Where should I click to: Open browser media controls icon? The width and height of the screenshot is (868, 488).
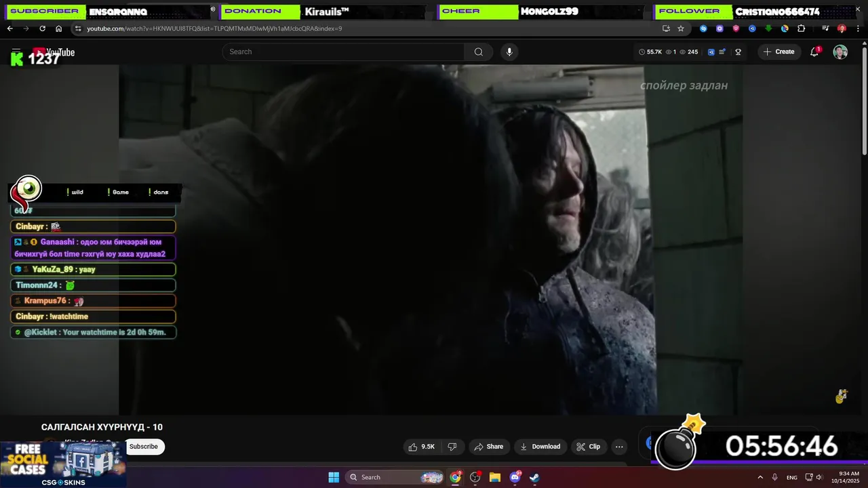pyautogui.click(x=825, y=28)
